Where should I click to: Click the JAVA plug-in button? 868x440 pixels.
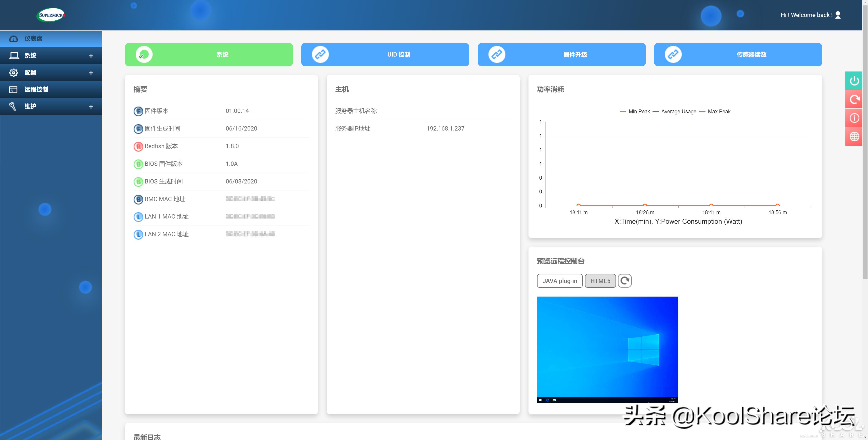(x=559, y=281)
